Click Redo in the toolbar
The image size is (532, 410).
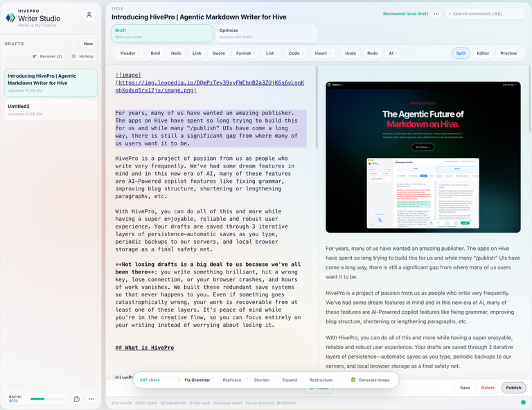coord(372,53)
